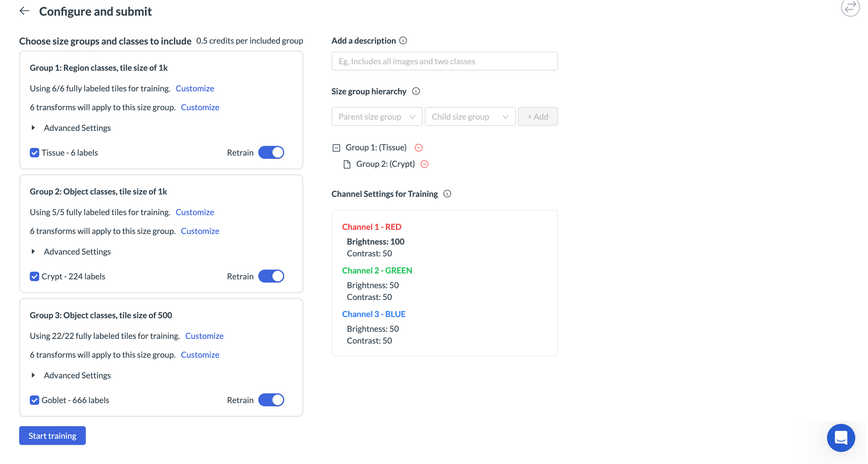Toggle Retrain switch for Crypt group
Image resolution: width=868 pixels, height=464 pixels.
point(271,276)
